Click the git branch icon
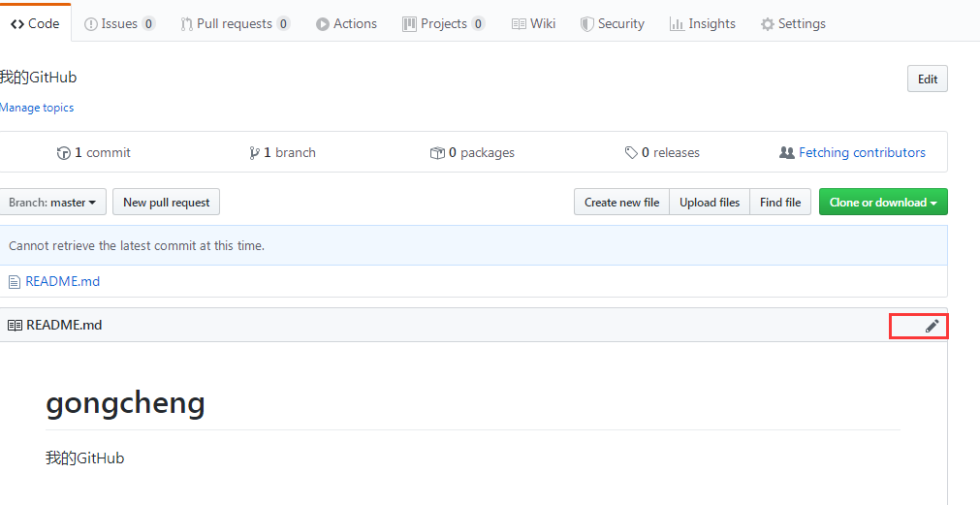Image resolution: width=980 pixels, height=505 pixels. [x=254, y=153]
